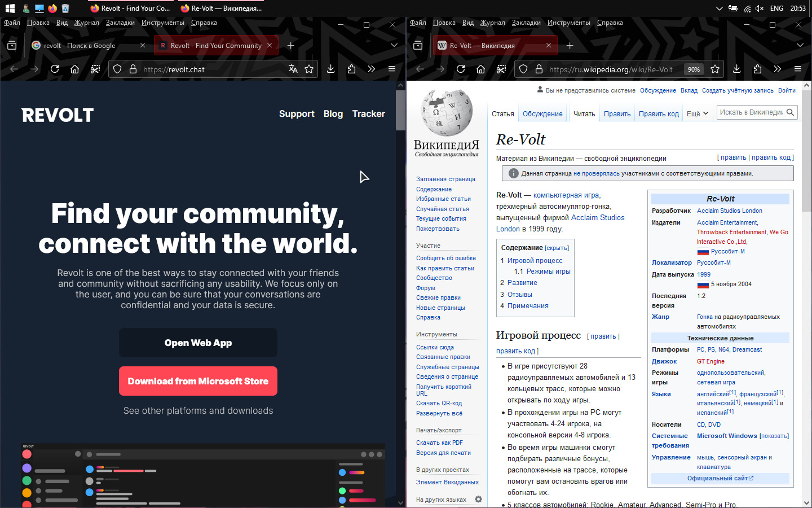This screenshot has height=508, width=812.
Task: Open the Windows Start menu
Action: tap(10, 8)
